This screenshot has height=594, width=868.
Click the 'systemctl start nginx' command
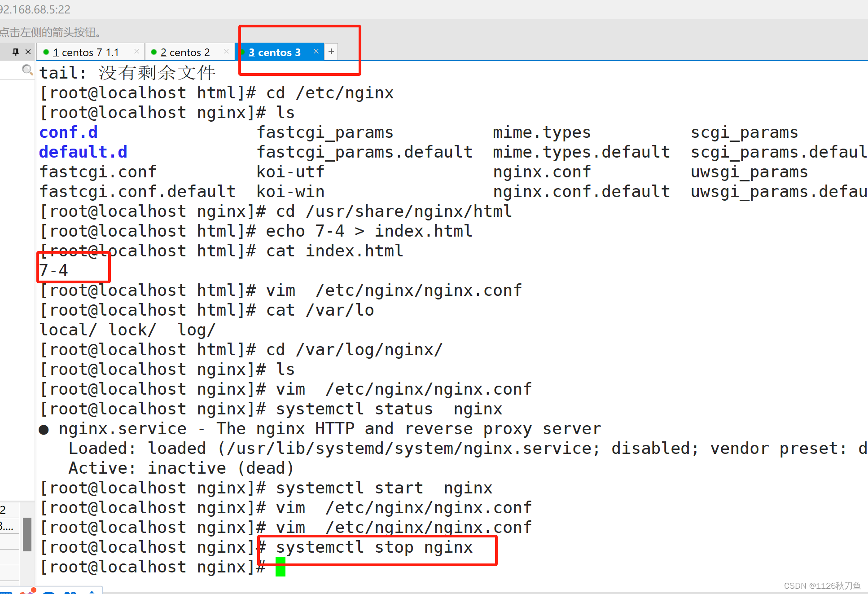384,488
